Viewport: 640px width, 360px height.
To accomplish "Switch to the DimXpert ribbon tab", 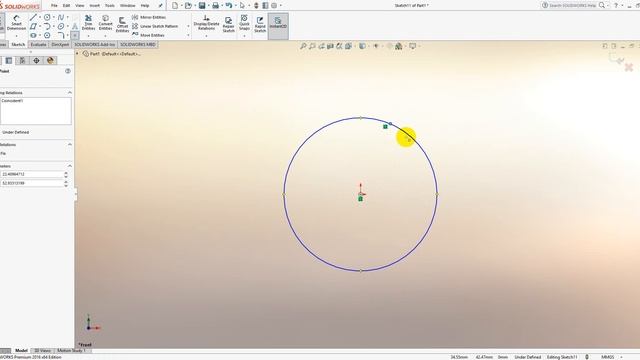I will click(60, 44).
